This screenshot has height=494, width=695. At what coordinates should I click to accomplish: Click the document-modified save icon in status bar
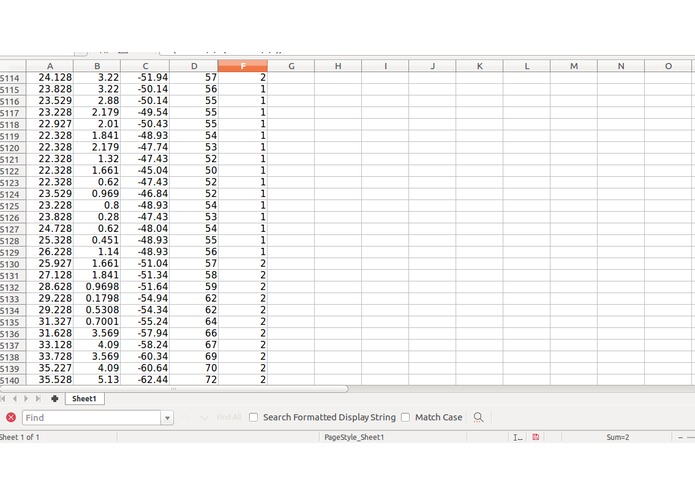click(x=535, y=437)
